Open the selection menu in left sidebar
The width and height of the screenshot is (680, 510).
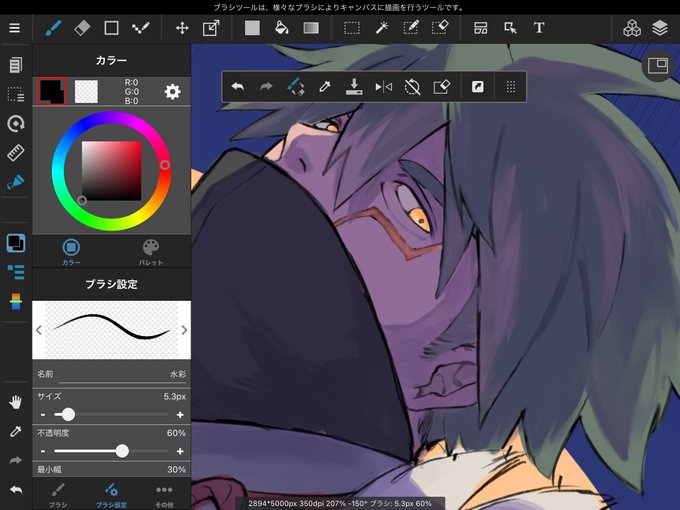pyautogui.click(x=16, y=94)
